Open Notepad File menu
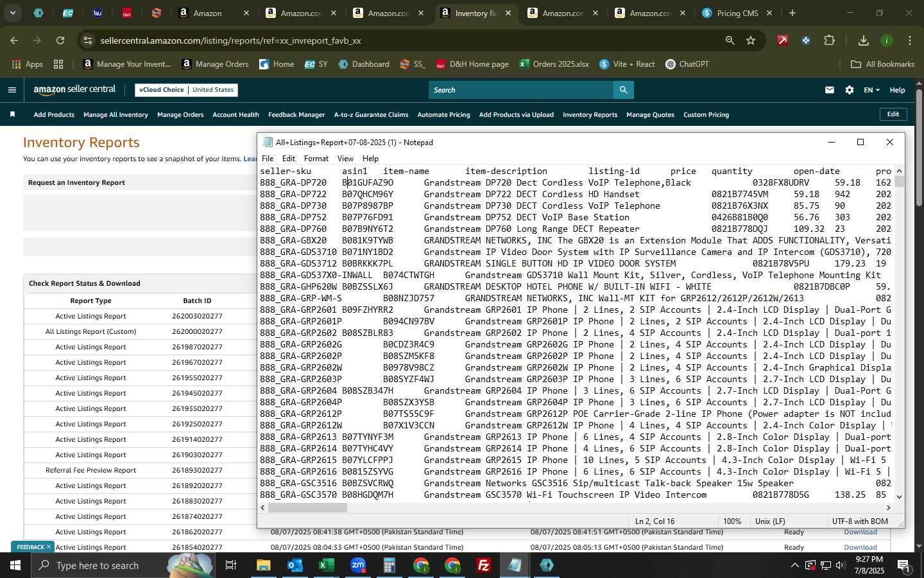The height and width of the screenshot is (578, 924). tap(268, 159)
